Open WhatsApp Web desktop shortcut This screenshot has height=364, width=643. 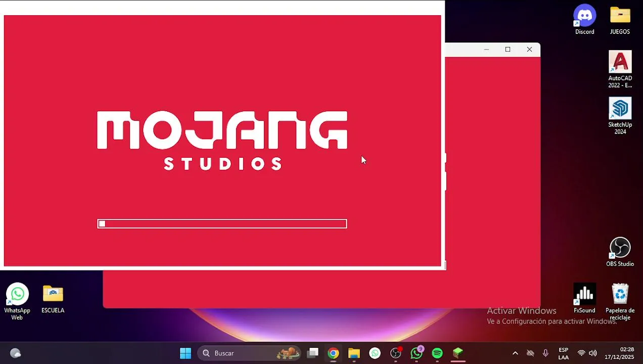[x=17, y=302]
